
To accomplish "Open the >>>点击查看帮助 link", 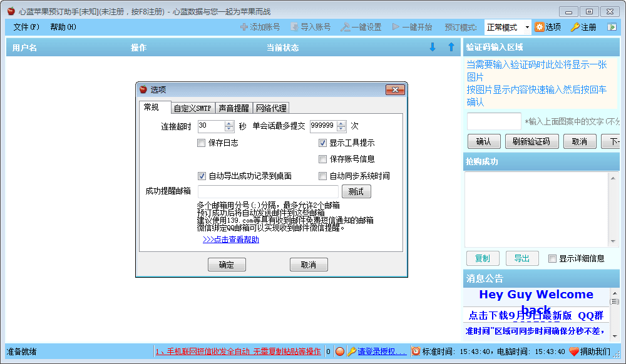I will [x=230, y=240].
